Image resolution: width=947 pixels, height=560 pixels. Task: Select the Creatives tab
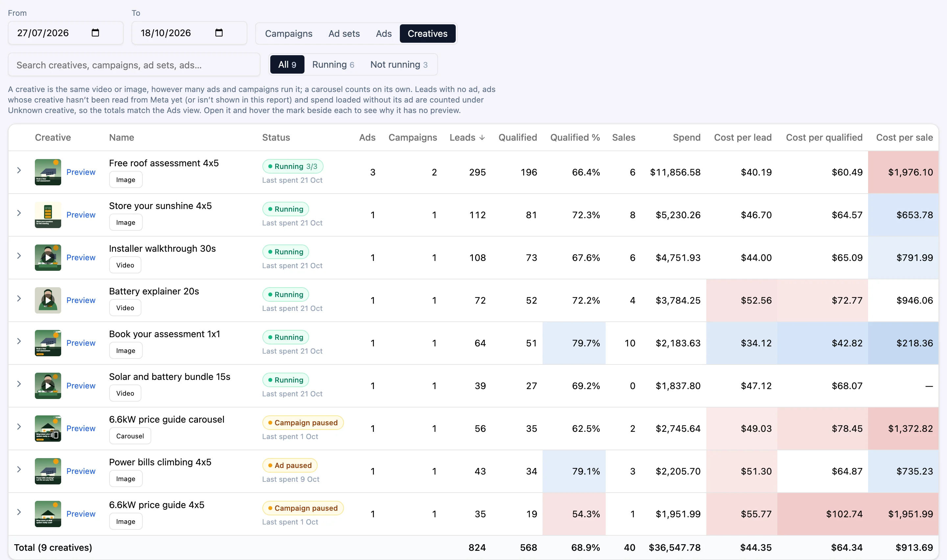(x=427, y=34)
